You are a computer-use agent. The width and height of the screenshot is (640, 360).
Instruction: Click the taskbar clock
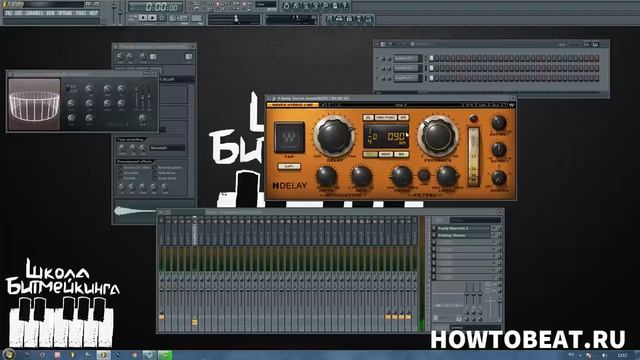click(622, 355)
